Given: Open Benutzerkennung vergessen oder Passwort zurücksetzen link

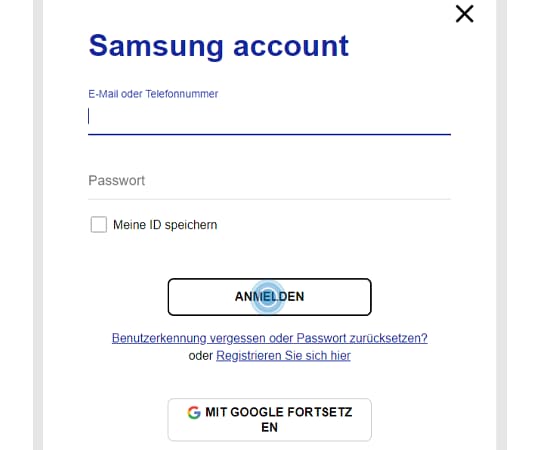Looking at the screenshot, I should point(269,338).
